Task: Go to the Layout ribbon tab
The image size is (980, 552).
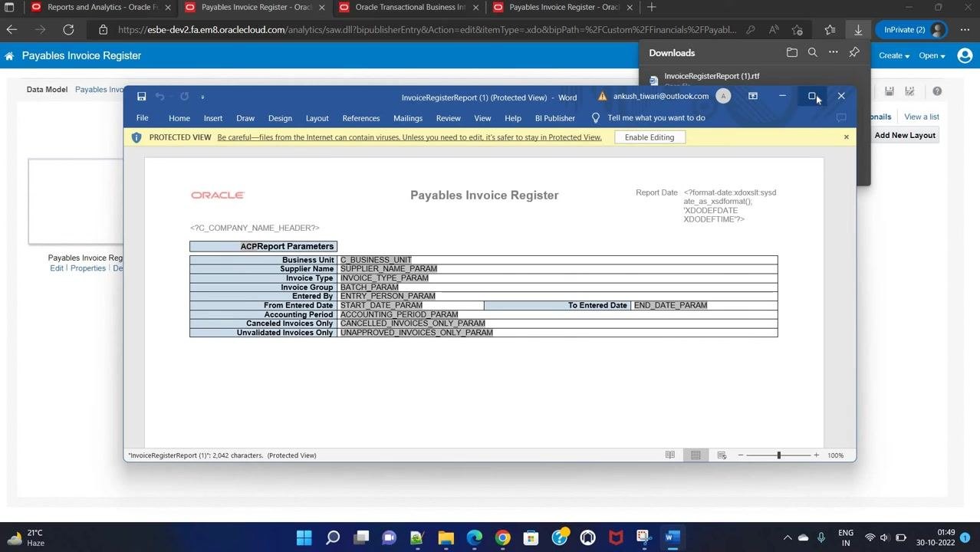Action: click(317, 118)
